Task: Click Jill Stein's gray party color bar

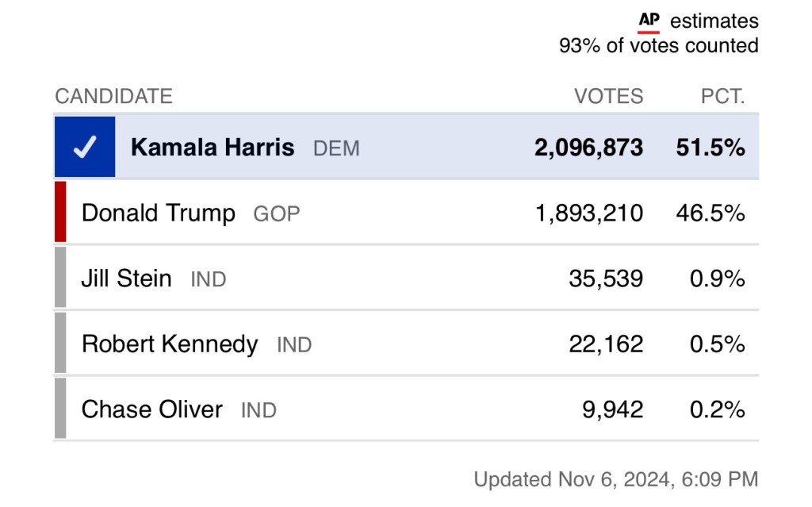Action: click(60, 278)
